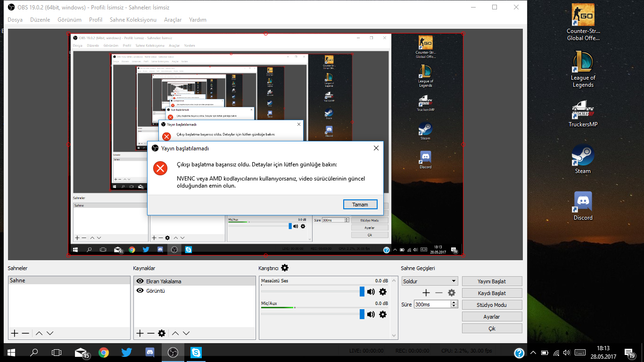This screenshot has width=644, height=362.
Task: Decrease Süre duration with down stepper
Action: point(454,306)
